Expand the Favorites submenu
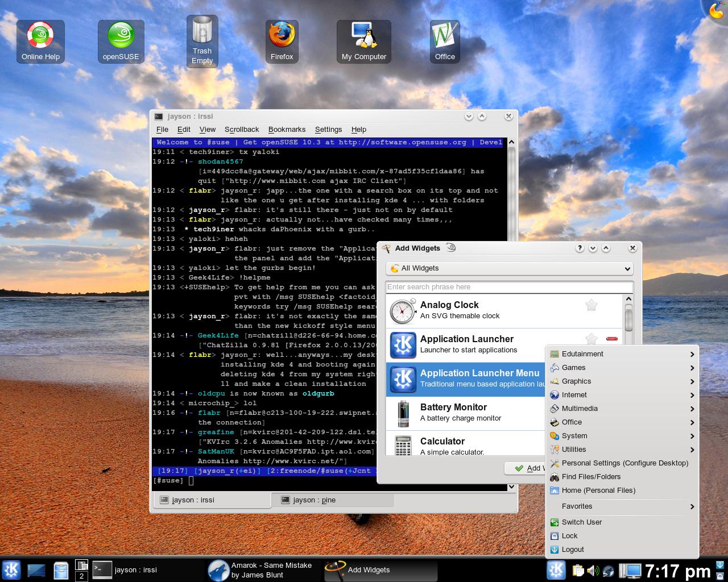Viewport: 728px width, 582px height. click(x=622, y=506)
